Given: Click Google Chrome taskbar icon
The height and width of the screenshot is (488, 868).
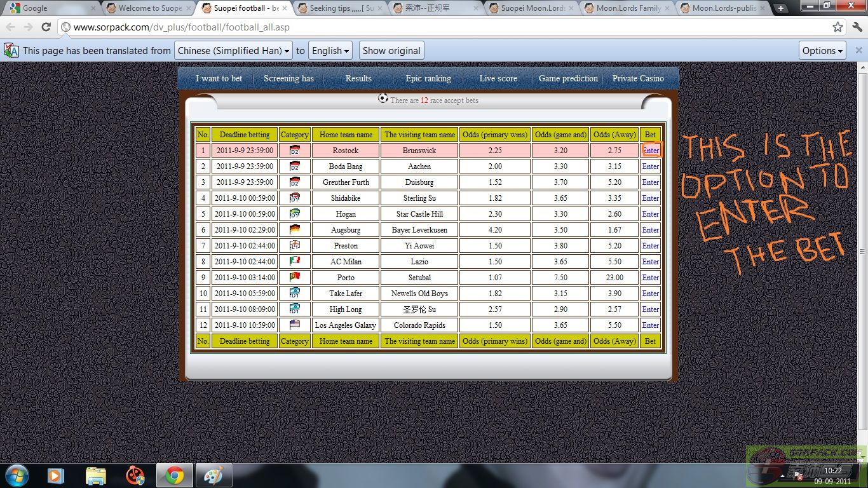Looking at the screenshot, I should coord(175,475).
